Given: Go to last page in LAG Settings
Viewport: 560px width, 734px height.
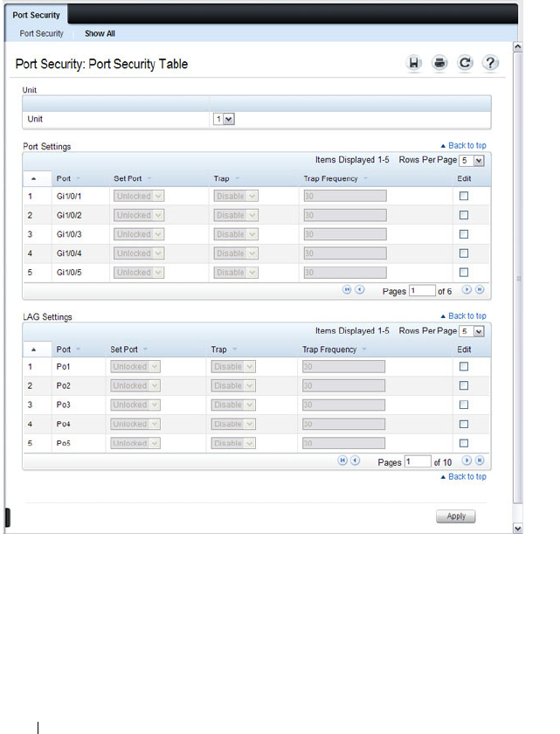Looking at the screenshot, I should click(480, 460).
